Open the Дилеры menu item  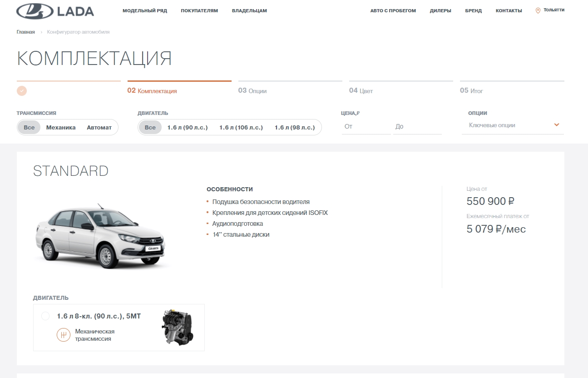point(440,10)
